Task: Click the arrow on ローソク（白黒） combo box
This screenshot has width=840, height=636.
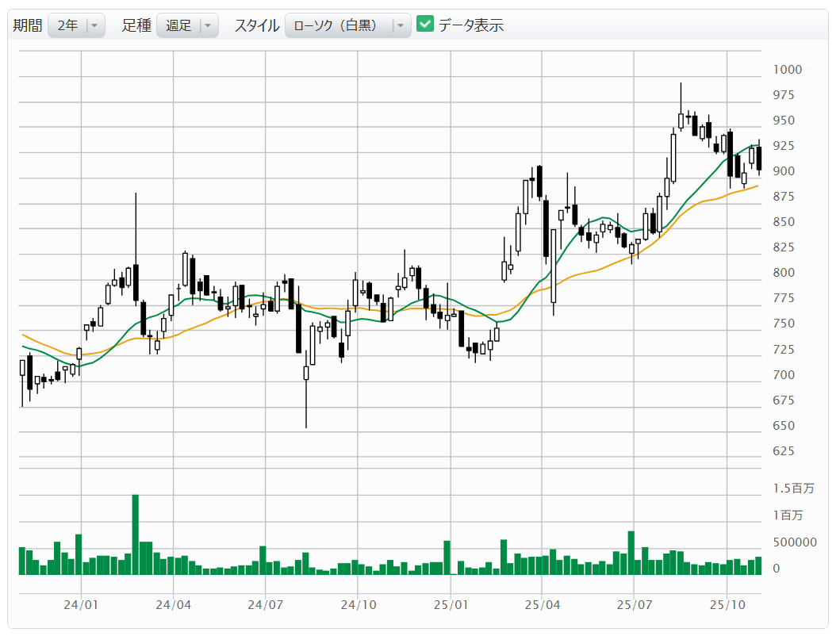Action: coord(401,25)
